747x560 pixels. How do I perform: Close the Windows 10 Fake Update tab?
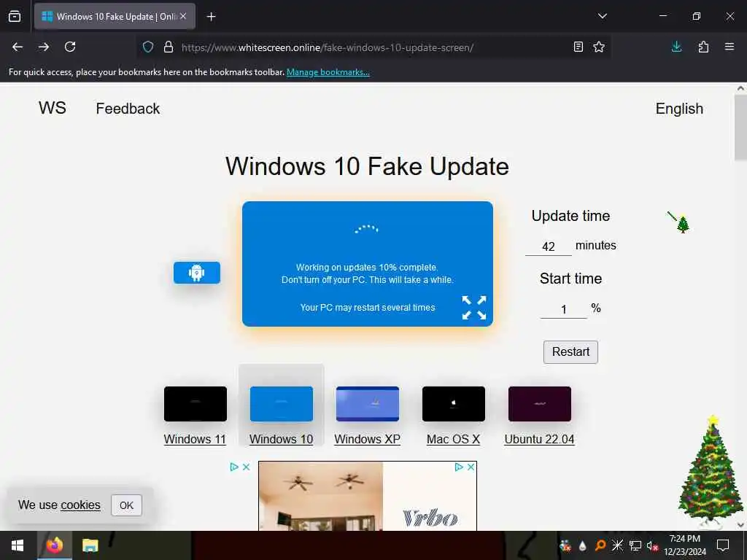click(183, 16)
